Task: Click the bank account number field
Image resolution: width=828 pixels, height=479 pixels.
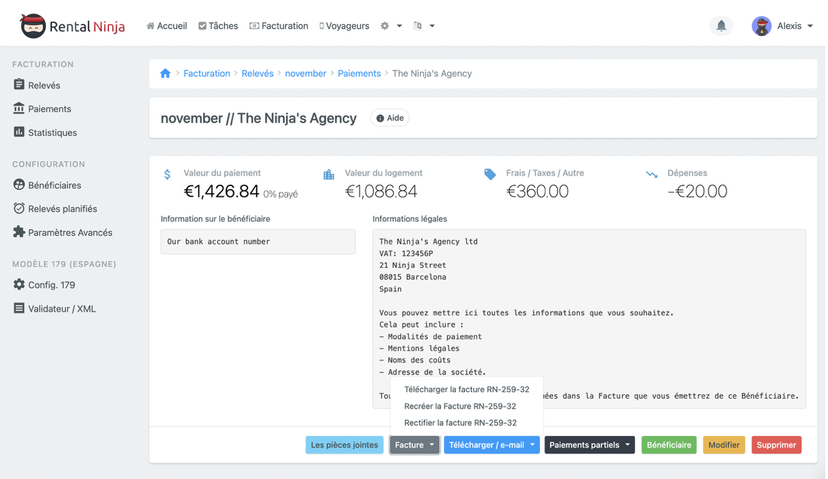Action: [x=258, y=241]
